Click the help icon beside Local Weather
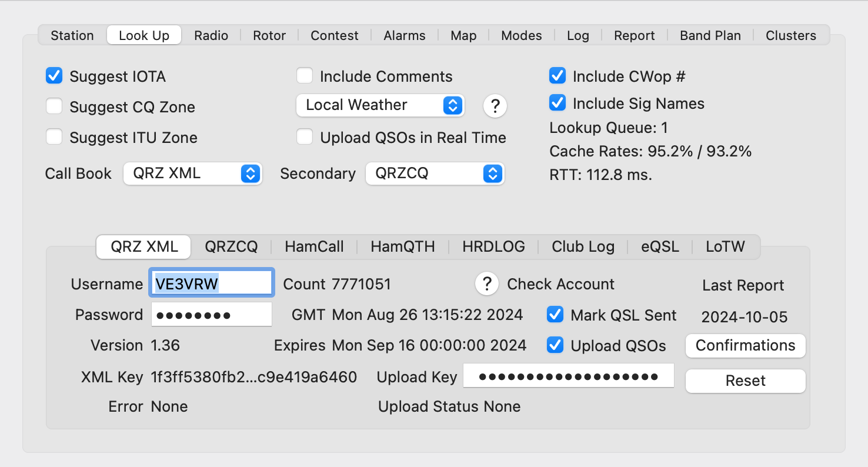The width and height of the screenshot is (868, 467). 495,106
